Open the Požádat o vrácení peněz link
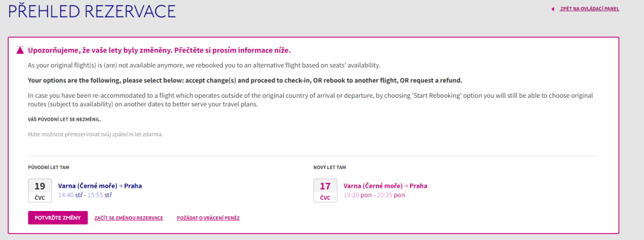Image resolution: width=644 pixels, height=240 pixels. (x=208, y=217)
